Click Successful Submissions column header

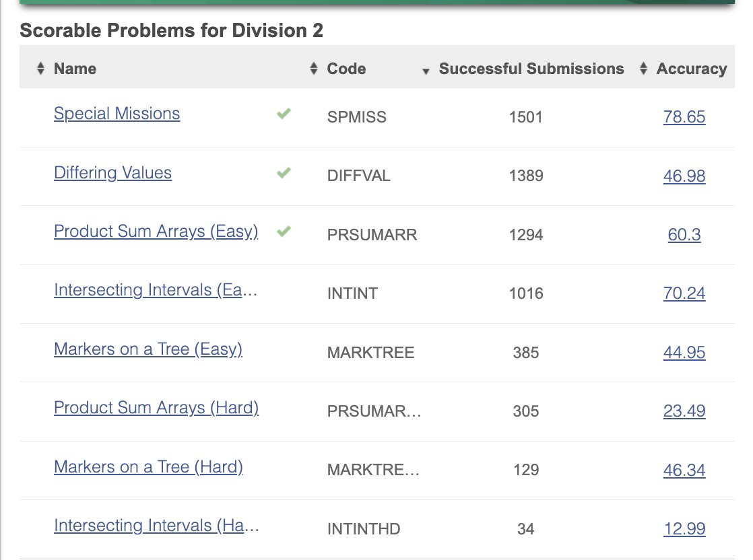(x=531, y=69)
